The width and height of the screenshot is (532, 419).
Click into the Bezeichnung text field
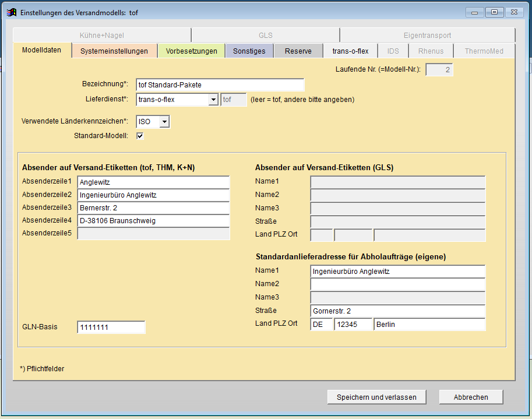click(x=220, y=85)
